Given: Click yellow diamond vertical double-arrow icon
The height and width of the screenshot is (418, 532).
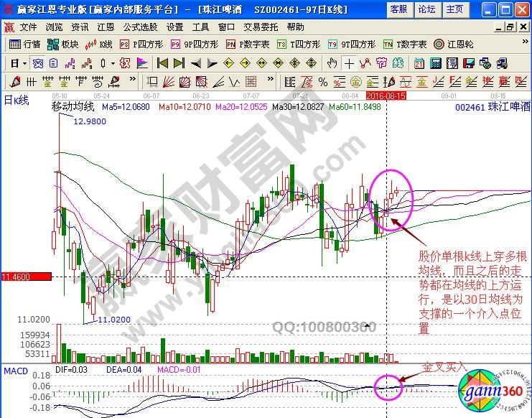Looking at the screenshot, I should 312,63.
